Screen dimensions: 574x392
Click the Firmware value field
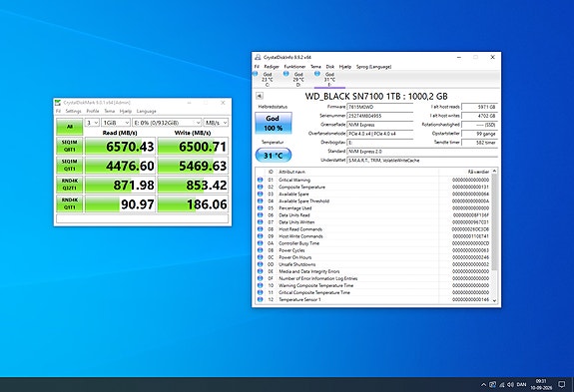[x=379, y=107]
